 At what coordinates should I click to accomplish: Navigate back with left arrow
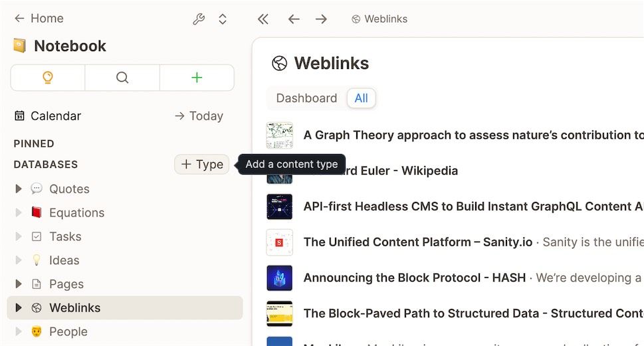(x=294, y=19)
